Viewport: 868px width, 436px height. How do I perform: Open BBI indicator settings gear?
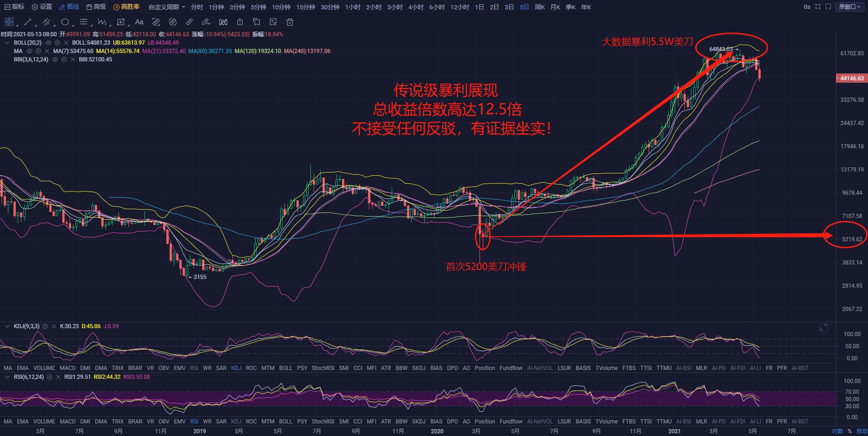coord(64,59)
